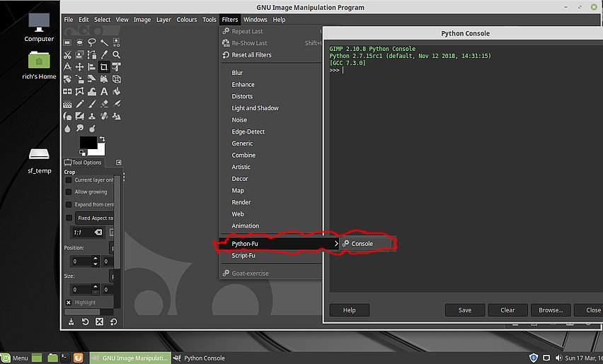Enable Allow growing checkbox

click(69, 192)
